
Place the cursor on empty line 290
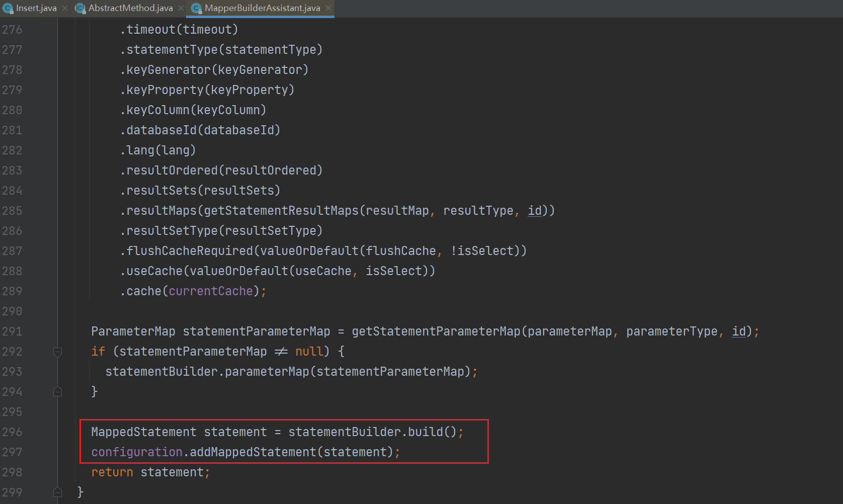[x=302, y=311]
